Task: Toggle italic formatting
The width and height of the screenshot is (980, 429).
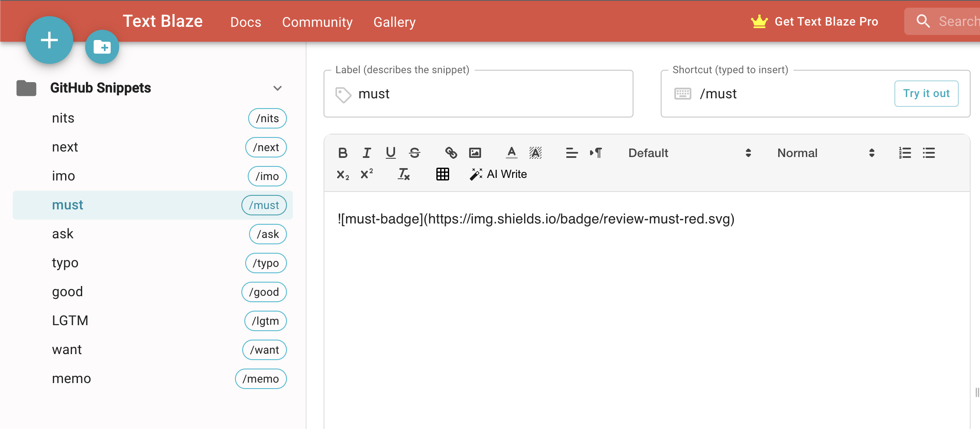Action: [x=367, y=153]
